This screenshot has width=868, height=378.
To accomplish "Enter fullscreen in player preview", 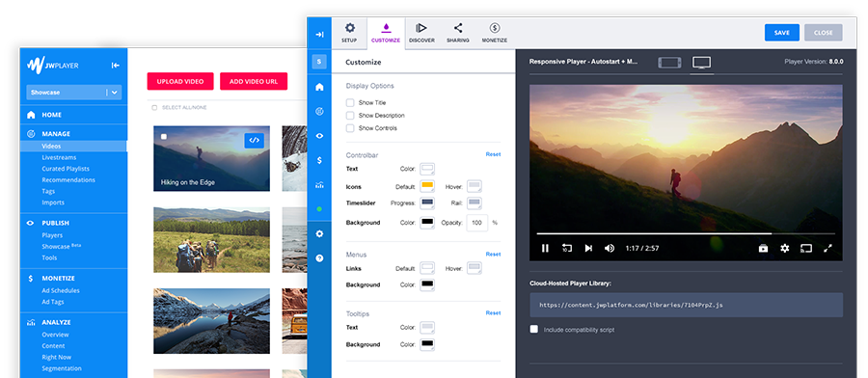I will [827, 249].
